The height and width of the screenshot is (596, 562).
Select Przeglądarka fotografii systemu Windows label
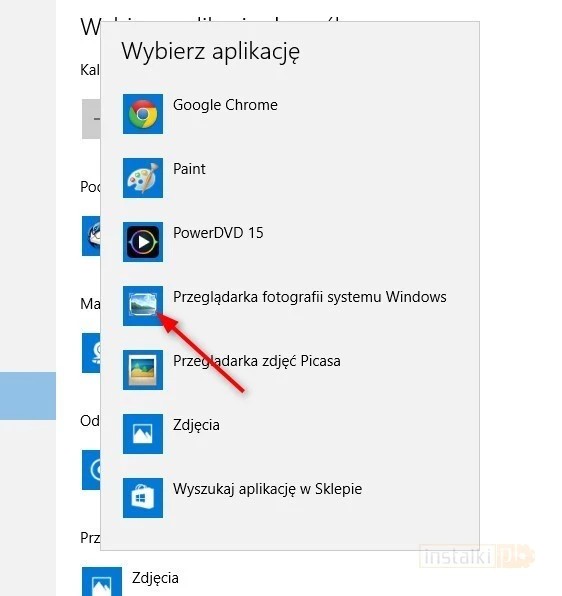point(310,297)
